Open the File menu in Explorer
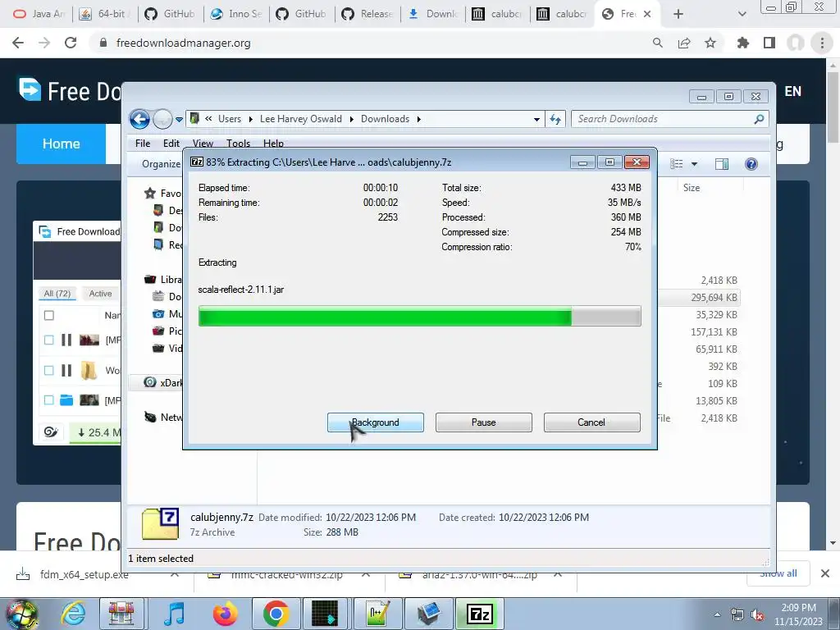Viewport: 840px width, 630px height. point(143,143)
